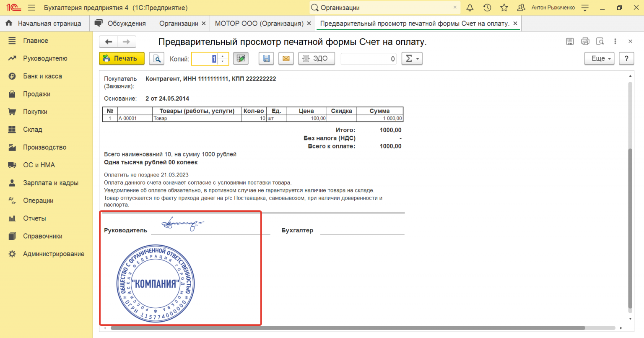Image resolution: width=644 pixels, height=338 pixels.
Task: Open Продажи section in the sidebar
Action: pos(36,94)
